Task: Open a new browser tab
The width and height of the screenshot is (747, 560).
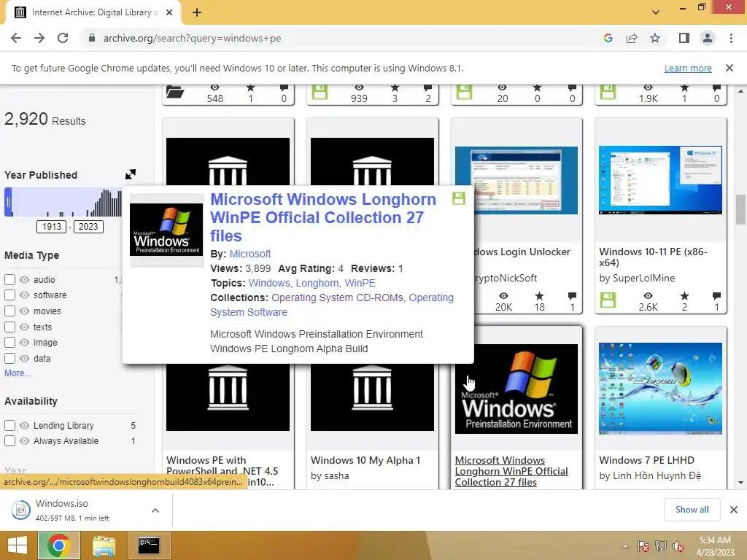Action: pyautogui.click(x=197, y=12)
